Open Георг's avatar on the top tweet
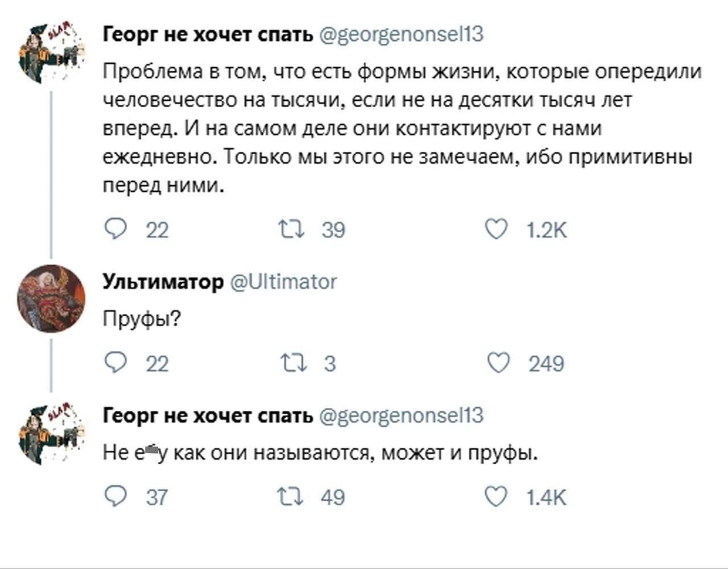 pyautogui.click(x=51, y=52)
